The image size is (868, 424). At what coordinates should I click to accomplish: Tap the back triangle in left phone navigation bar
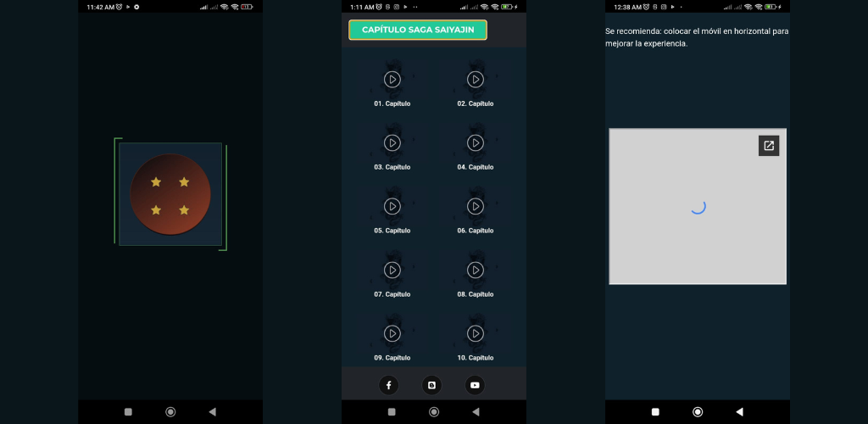point(213,412)
